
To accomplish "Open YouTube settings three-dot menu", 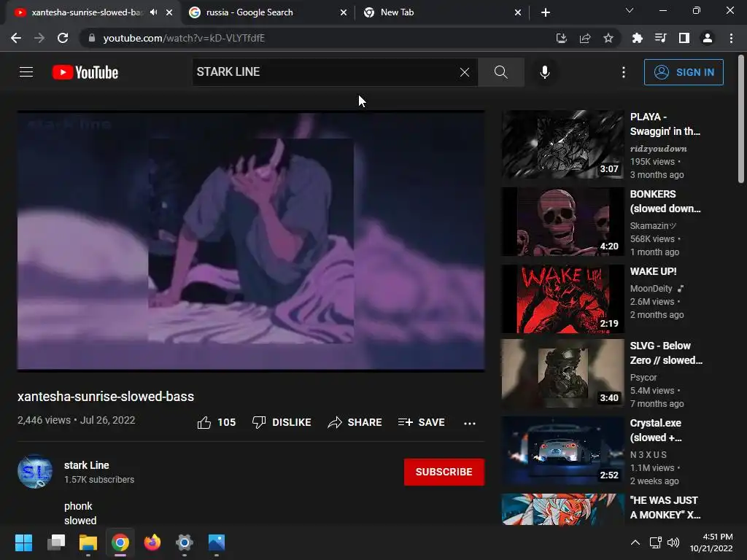I will pos(623,72).
